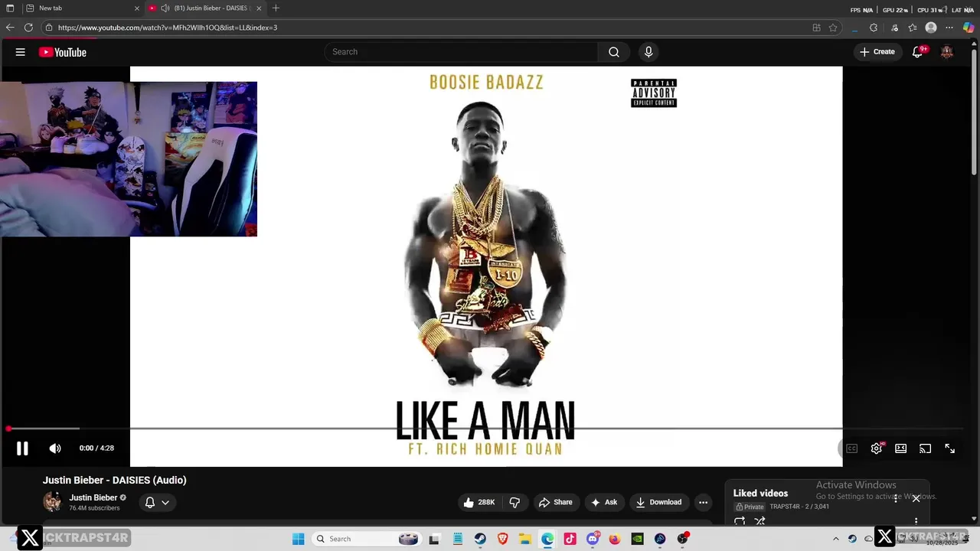
Task: Expand the subscription notification bell dropdown
Action: (157, 503)
